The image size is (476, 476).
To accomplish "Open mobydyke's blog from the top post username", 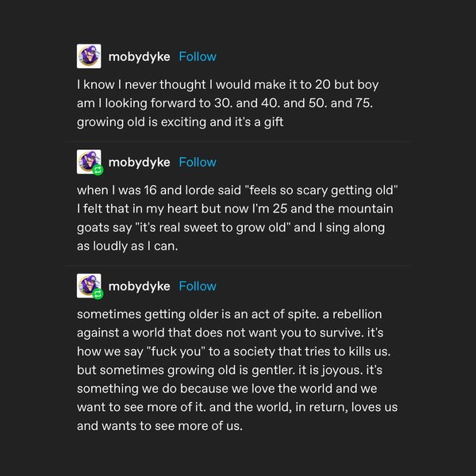I will pos(139,56).
